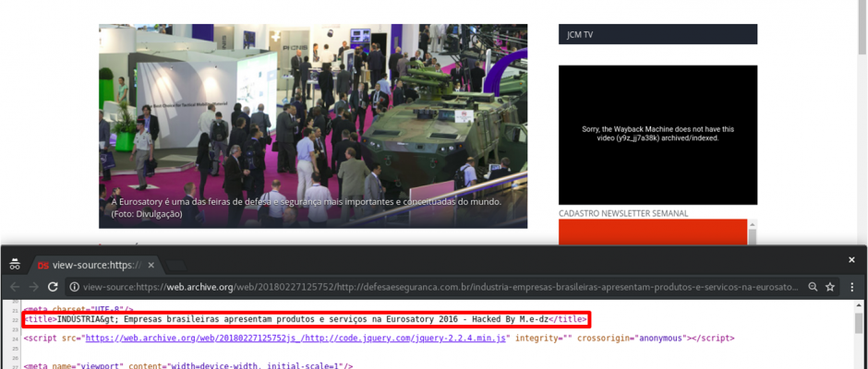
Task: Click the site info icon in address bar
Action: [x=76, y=287]
